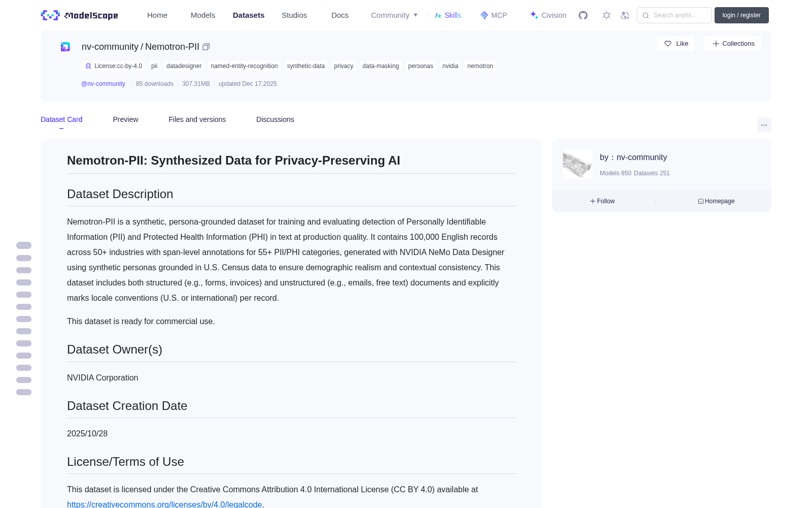Image resolution: width=812 pixels, height=508 pixels.
Task: Click nv-community in the dataset path
Action: [x=110, y=47]
